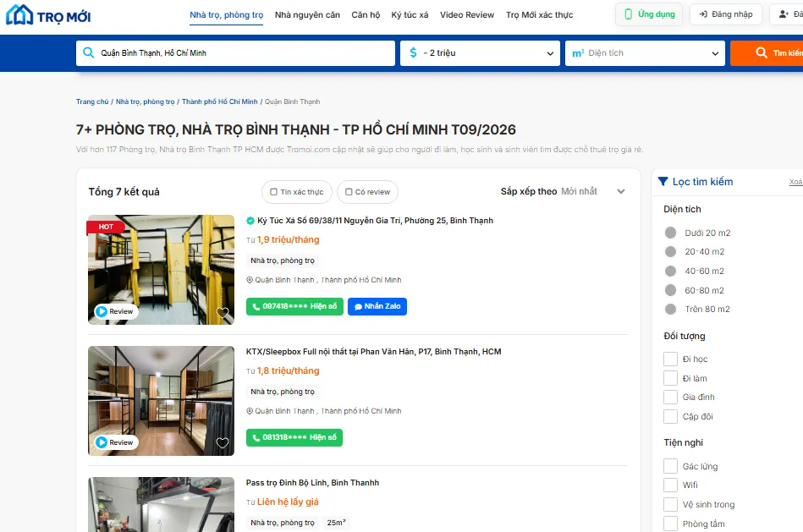The image size is (803, 532).
Task: Click 25m² tag on Pass trọ listing
Action: pyautogui.click(x=337, y=523)
